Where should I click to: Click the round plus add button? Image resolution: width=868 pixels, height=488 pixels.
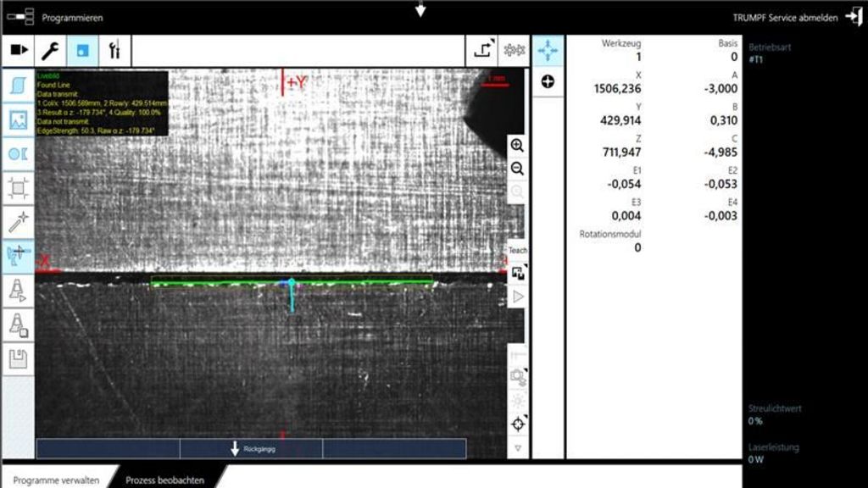tap(548, 82)
